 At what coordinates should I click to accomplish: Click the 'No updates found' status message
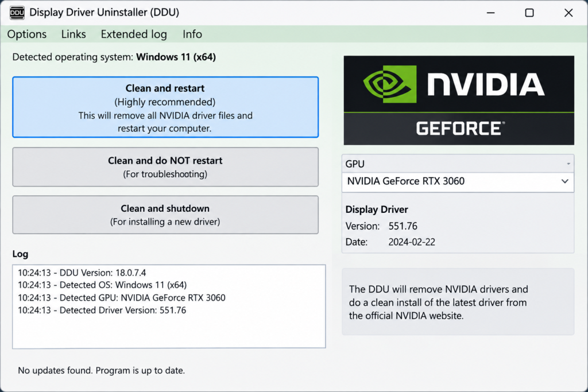pyautogui.click(x=101, y=370)
